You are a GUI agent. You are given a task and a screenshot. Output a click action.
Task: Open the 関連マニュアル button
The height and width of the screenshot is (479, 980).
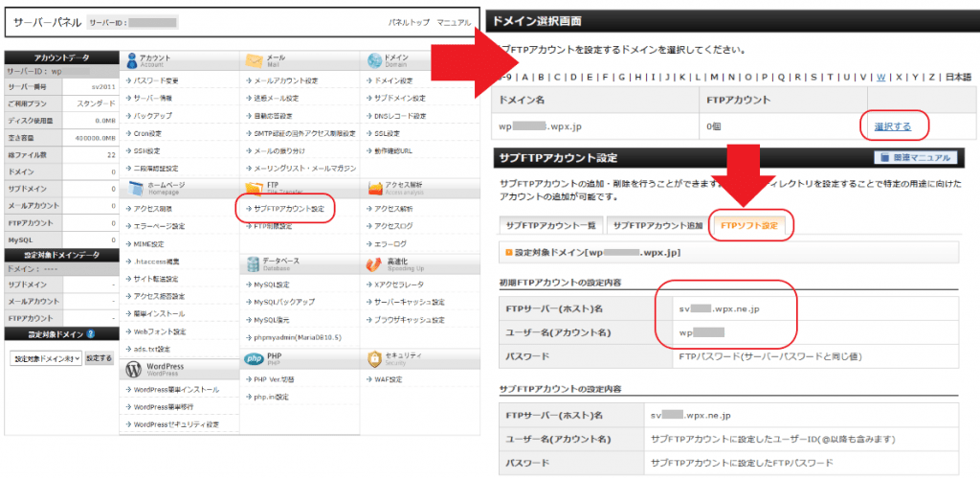tap(913, 158)
